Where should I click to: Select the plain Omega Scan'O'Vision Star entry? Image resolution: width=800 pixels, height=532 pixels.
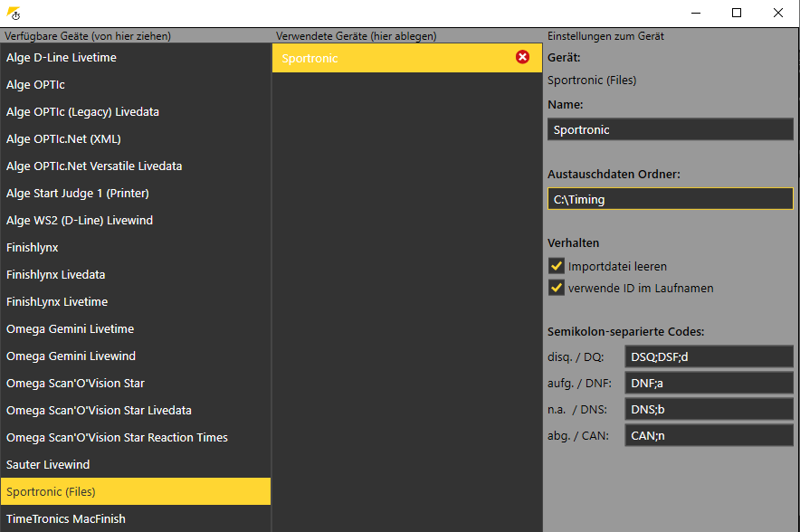(x=136, y=383)
